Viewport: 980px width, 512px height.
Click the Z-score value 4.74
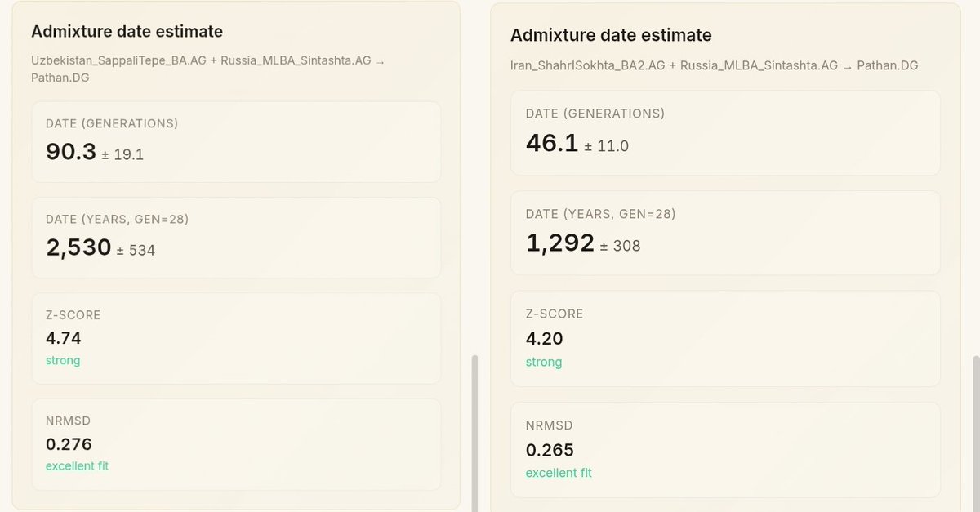click(x=64, y=338)
